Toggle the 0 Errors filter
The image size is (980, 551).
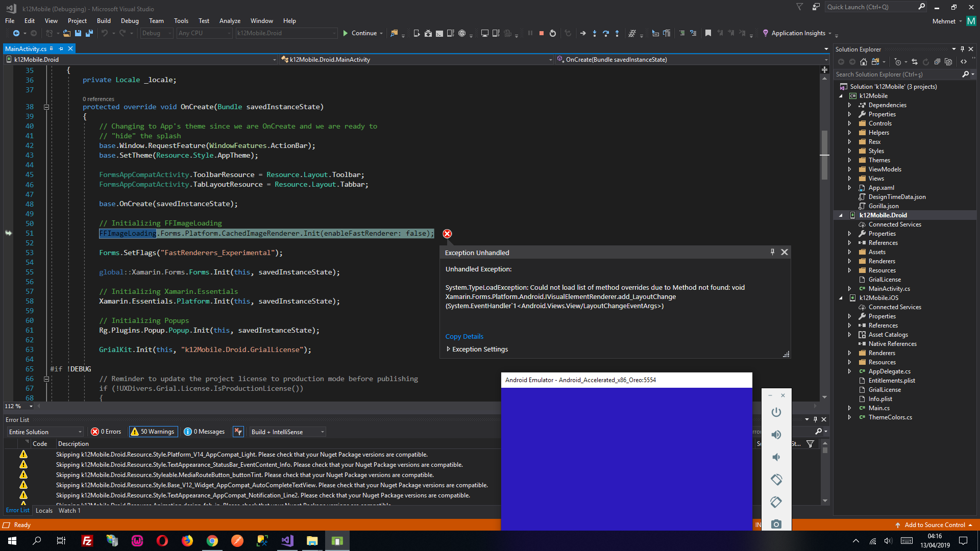(x=106, y=432)
